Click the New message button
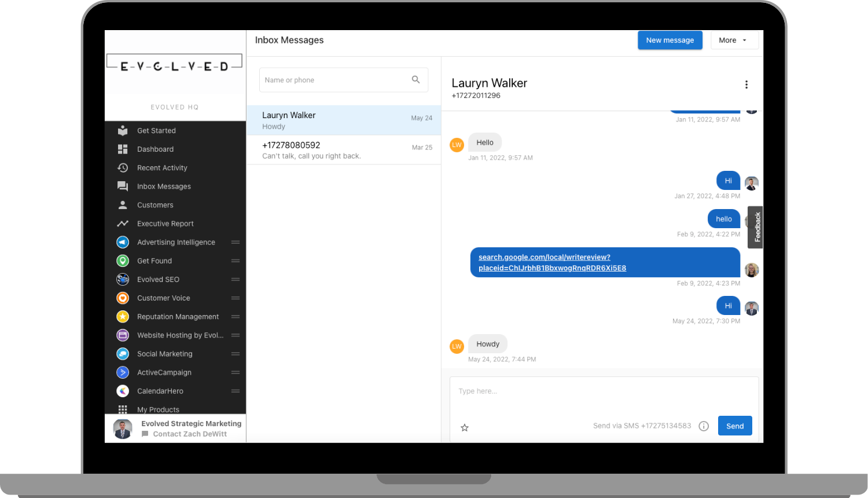 click(x=670, y=40)
